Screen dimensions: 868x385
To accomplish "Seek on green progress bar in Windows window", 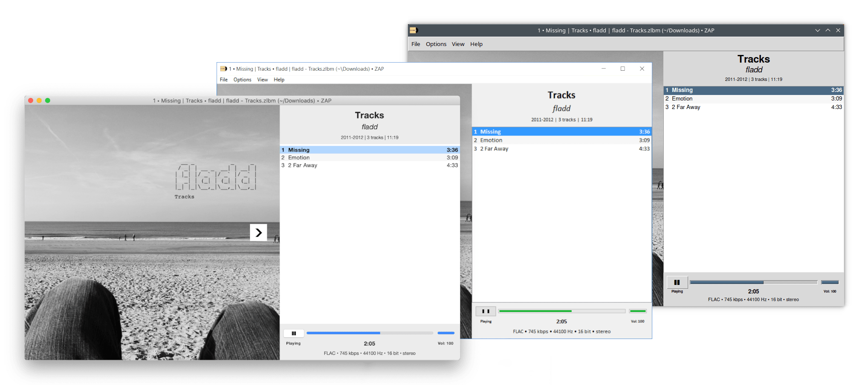I will click(561, 311).
